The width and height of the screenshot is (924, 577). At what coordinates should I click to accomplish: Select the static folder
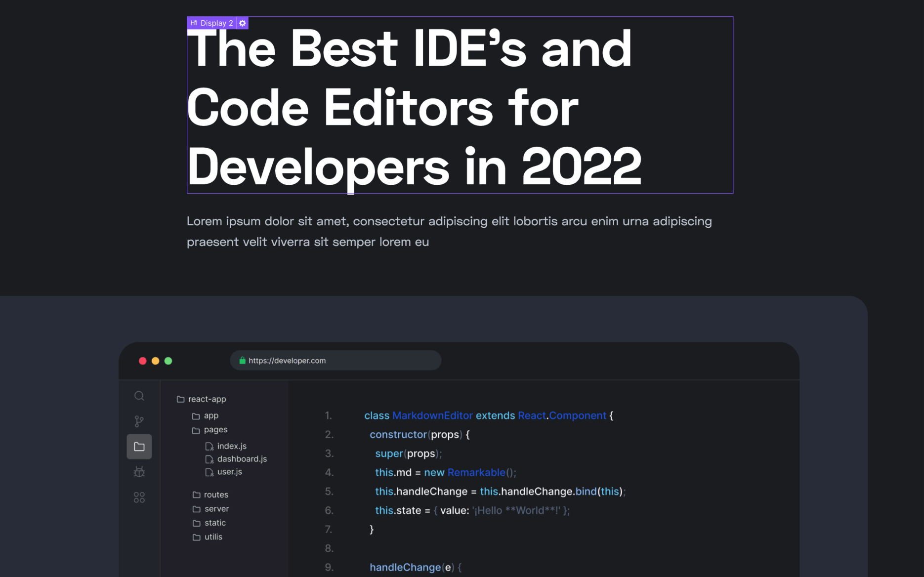tap(215, 523)
